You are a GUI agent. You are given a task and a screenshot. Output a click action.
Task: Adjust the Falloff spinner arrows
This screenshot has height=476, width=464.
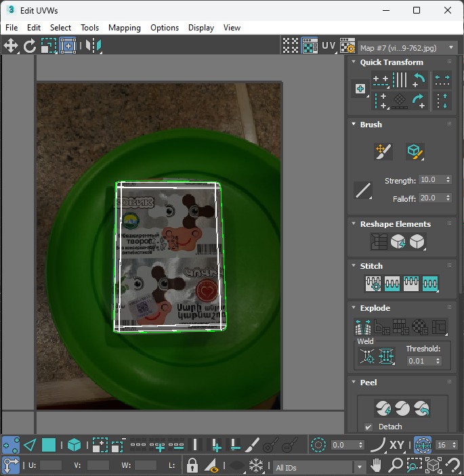tap(448, 198)
